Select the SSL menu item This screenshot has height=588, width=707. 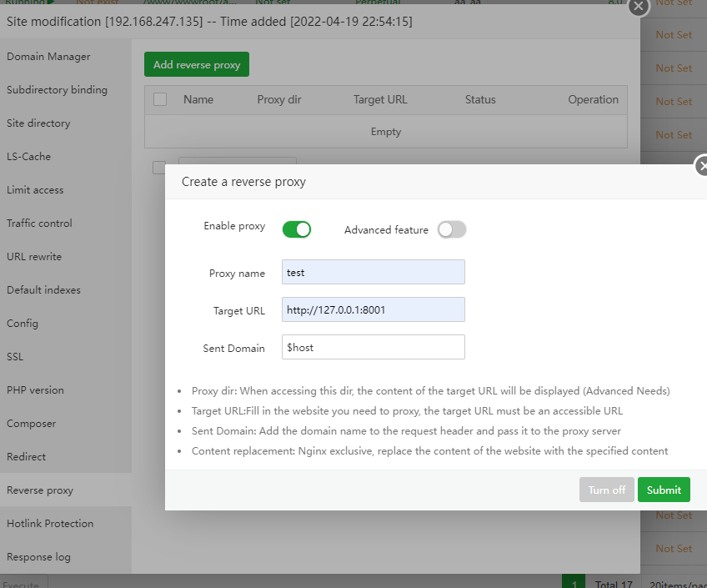(x=15, y=357)
